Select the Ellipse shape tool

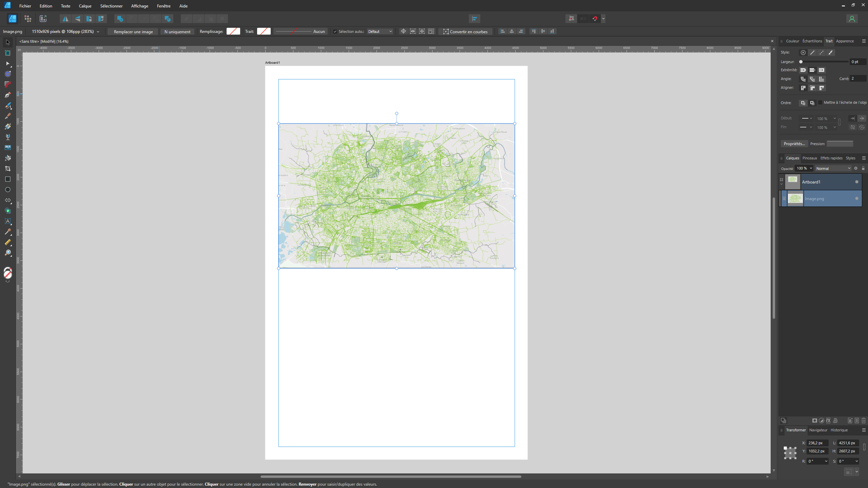tap(7, 190)
